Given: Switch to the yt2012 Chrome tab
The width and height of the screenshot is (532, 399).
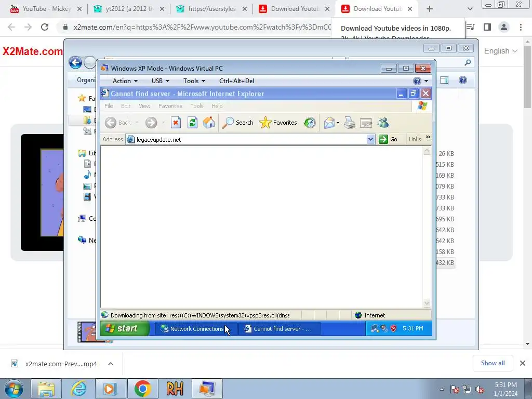Looking at the screenshot, I should 129,9.
